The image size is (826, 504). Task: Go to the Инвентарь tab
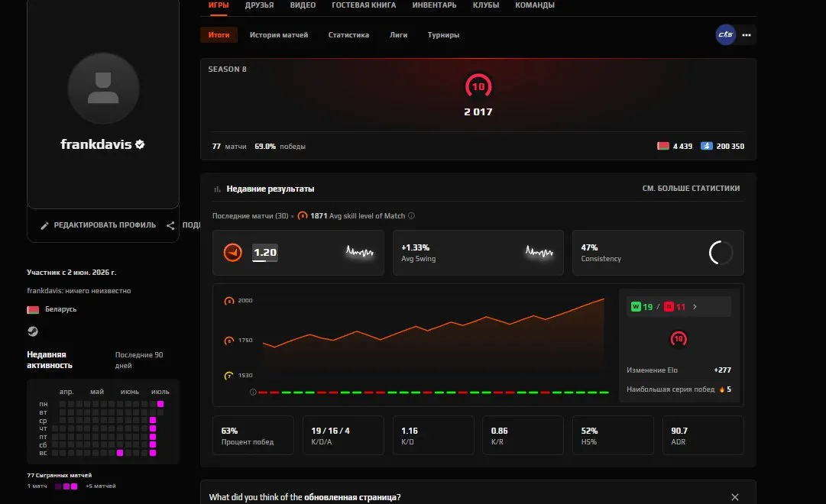point(435,5)
